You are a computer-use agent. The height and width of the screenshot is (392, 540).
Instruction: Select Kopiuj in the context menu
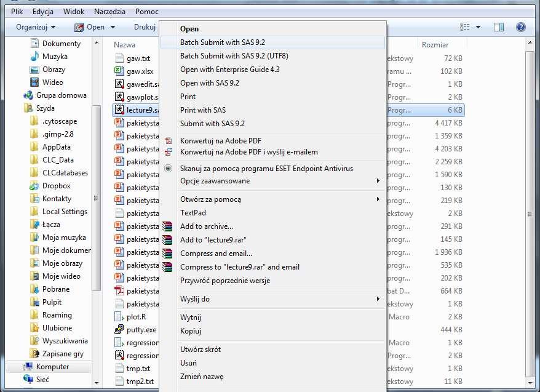(272, 331)
